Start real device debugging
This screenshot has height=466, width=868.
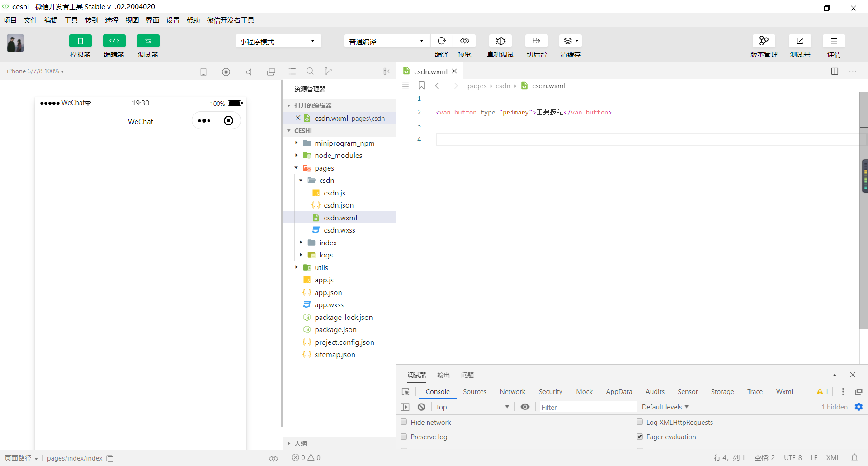[500, 41]
